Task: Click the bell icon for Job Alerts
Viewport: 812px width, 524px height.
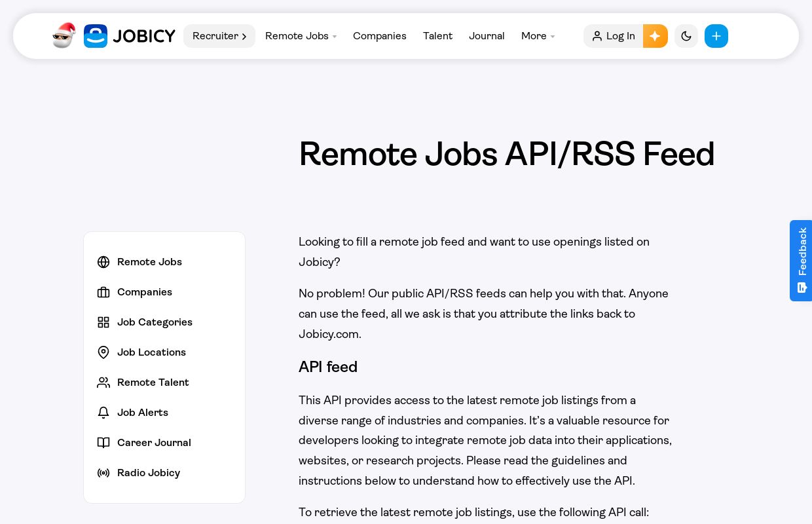Action: [x=103, y=413]
